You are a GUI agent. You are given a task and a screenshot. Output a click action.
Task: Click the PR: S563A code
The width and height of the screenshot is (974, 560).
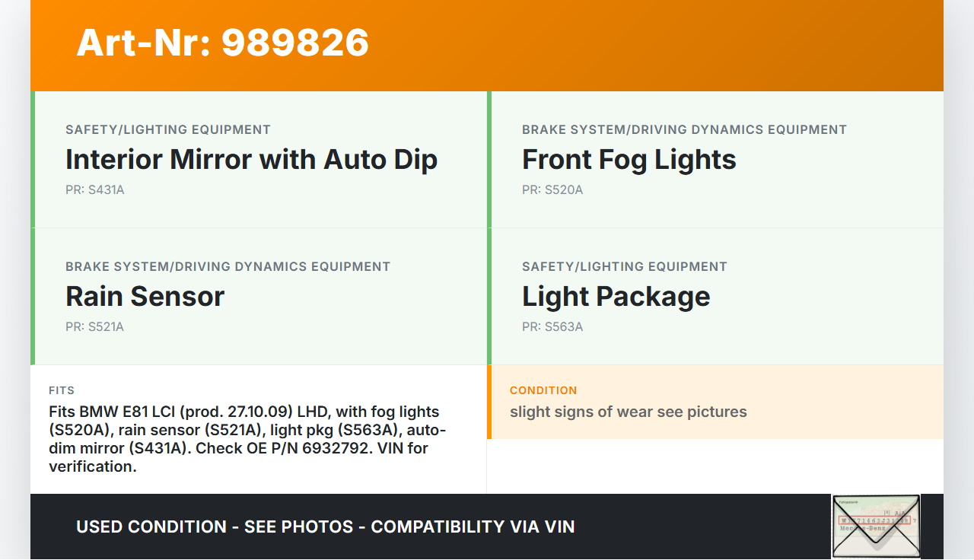pyautogui.click(x=552, y=327)
